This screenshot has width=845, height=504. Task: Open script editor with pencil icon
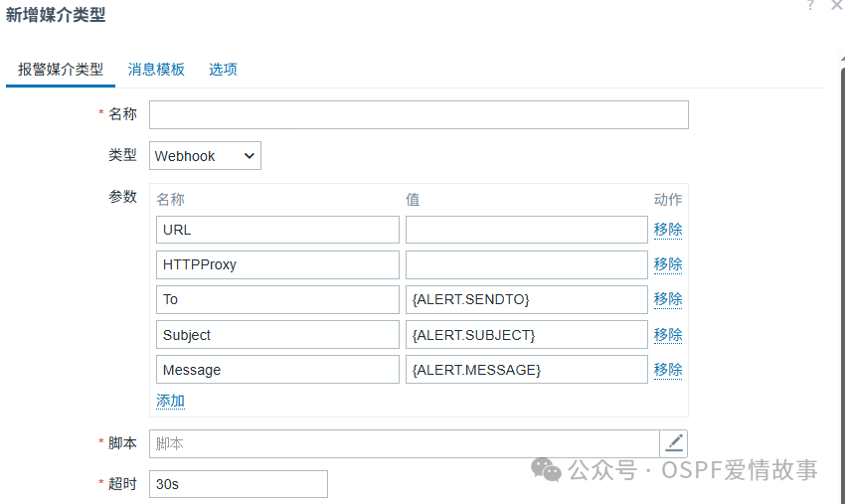[x=674, y=443]
